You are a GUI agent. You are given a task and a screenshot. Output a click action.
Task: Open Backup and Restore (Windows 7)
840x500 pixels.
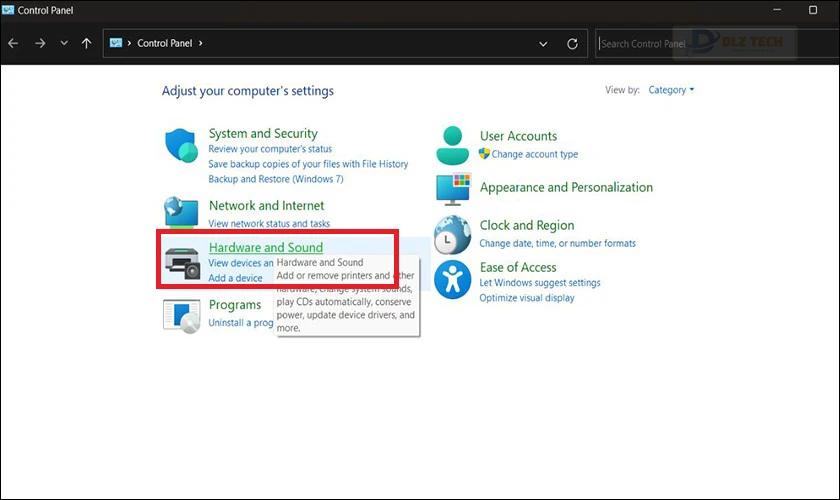tap(276, 179)
